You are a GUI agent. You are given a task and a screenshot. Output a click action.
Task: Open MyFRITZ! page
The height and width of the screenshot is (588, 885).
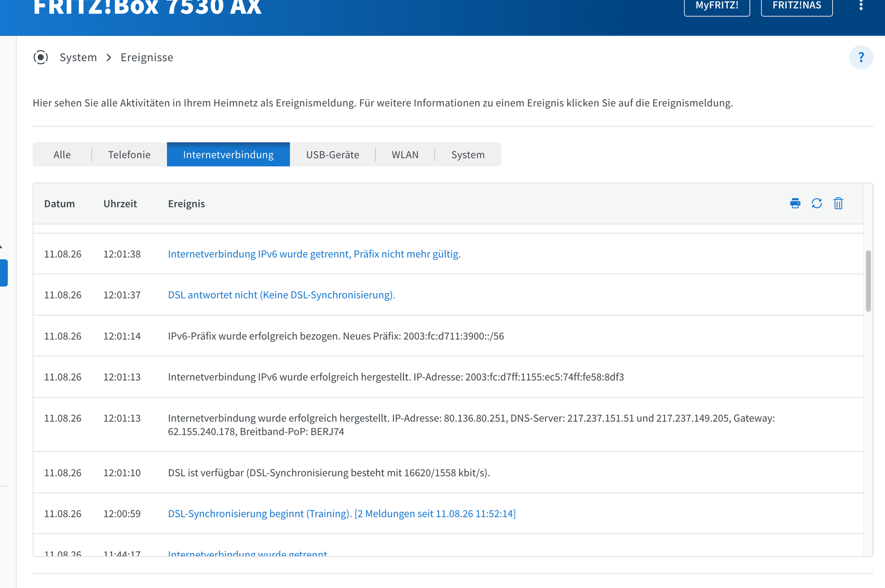[717, 6]
